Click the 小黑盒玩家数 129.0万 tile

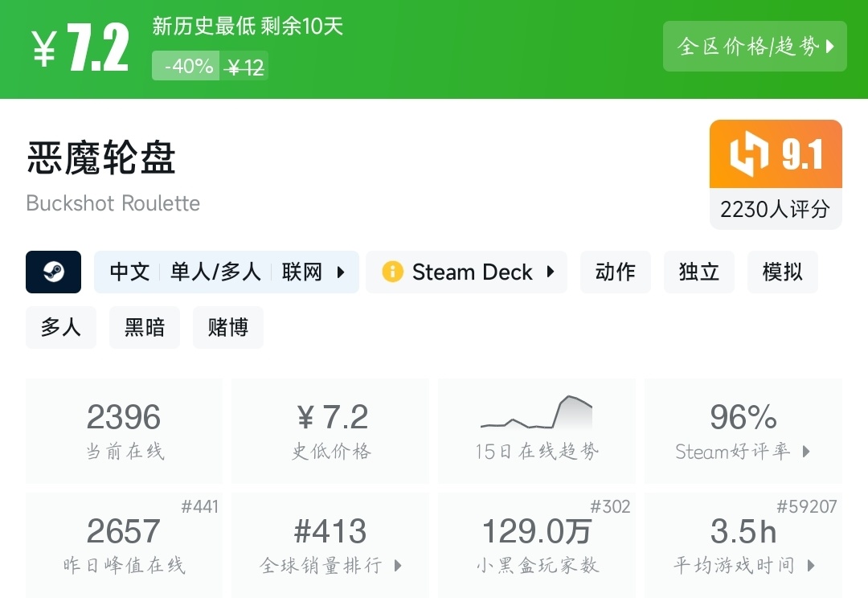pos(536,545)
